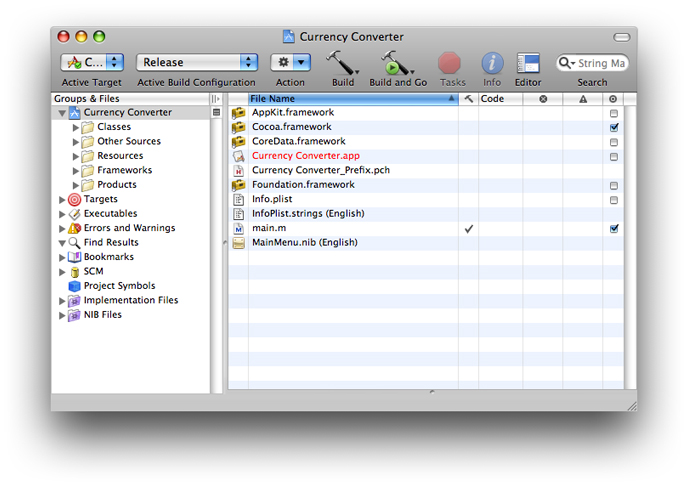This screenshot has height=486, width=688.
Task: Click the red Tasks stop icon
Action: point(449,63)
